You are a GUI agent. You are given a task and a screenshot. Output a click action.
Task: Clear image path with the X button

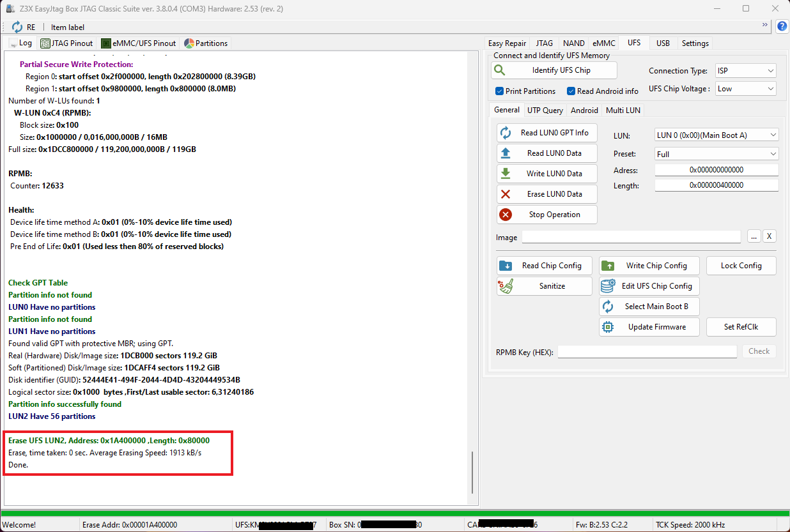[770, 236]
